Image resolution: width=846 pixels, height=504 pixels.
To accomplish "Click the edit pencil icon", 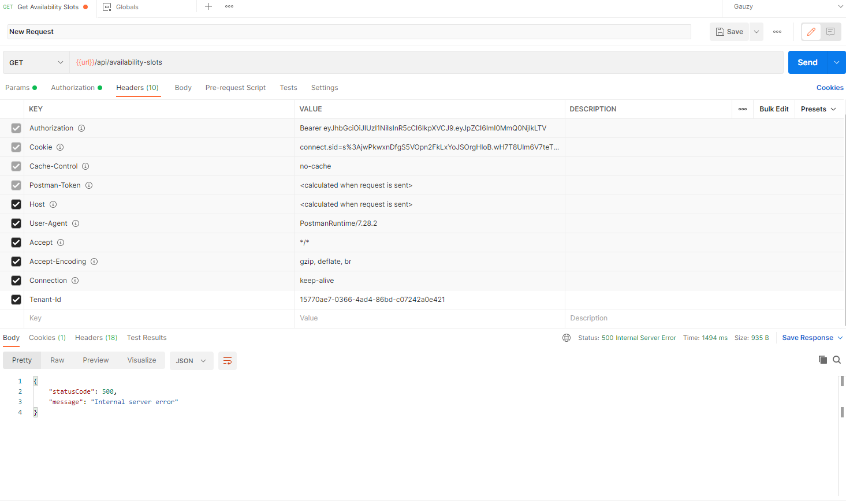I will click(x=811, y=32).
